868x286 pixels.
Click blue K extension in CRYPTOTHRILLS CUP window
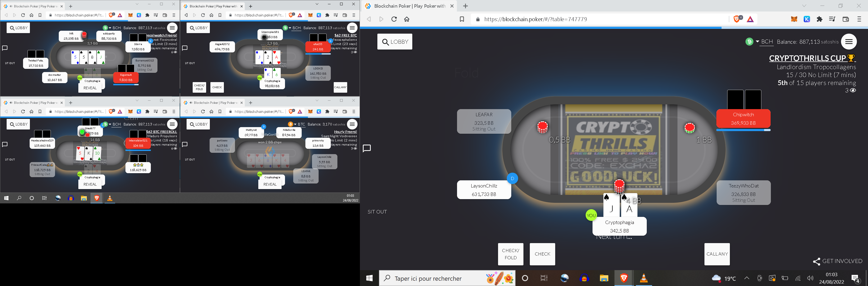click(x=807, y=19)
